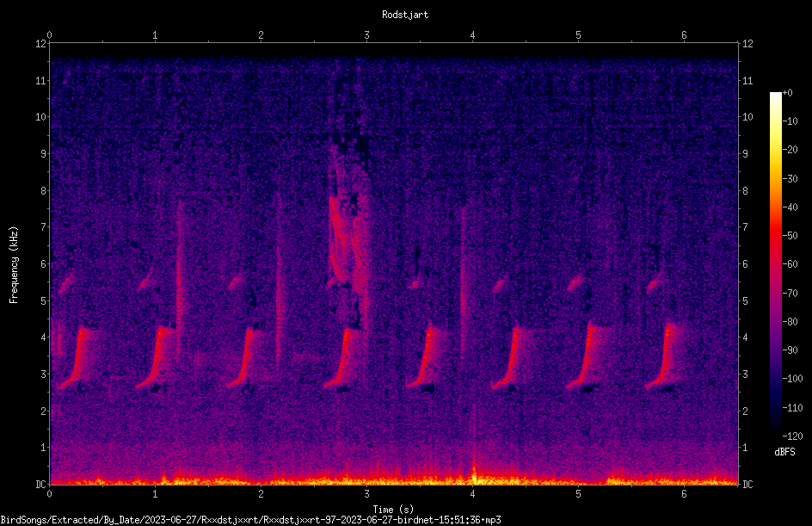Screen dimensions: 812x526
Task: Click the DC label on the right axis
Action: [x=747, y=484]
